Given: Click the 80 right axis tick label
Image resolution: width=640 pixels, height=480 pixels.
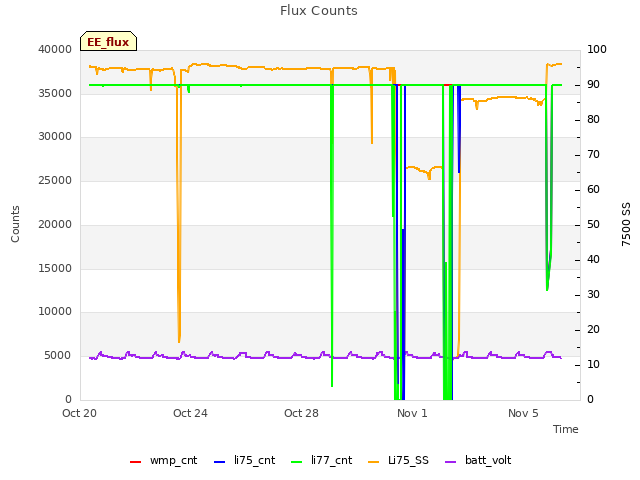Looking at the screenshot, I should 593,120.
